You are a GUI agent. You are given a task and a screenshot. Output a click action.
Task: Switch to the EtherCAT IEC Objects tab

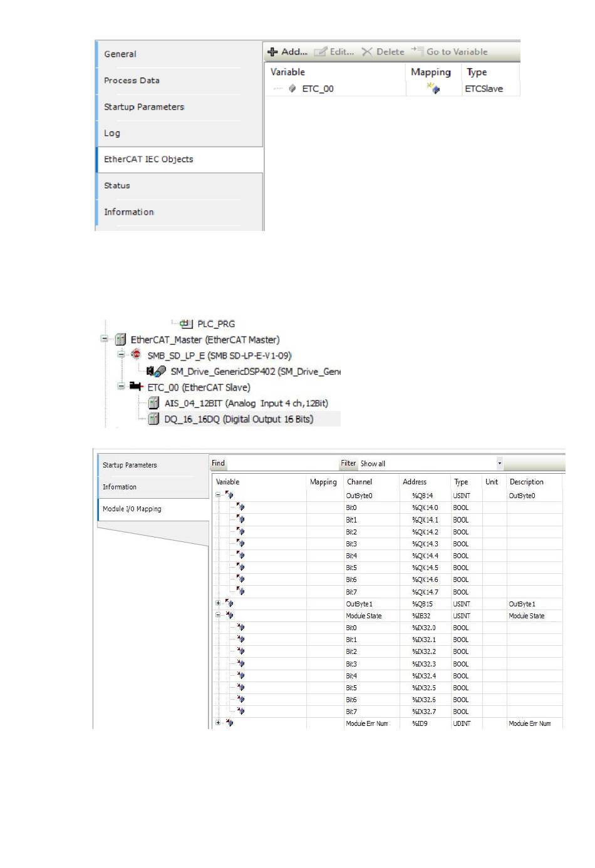(148, 160)
